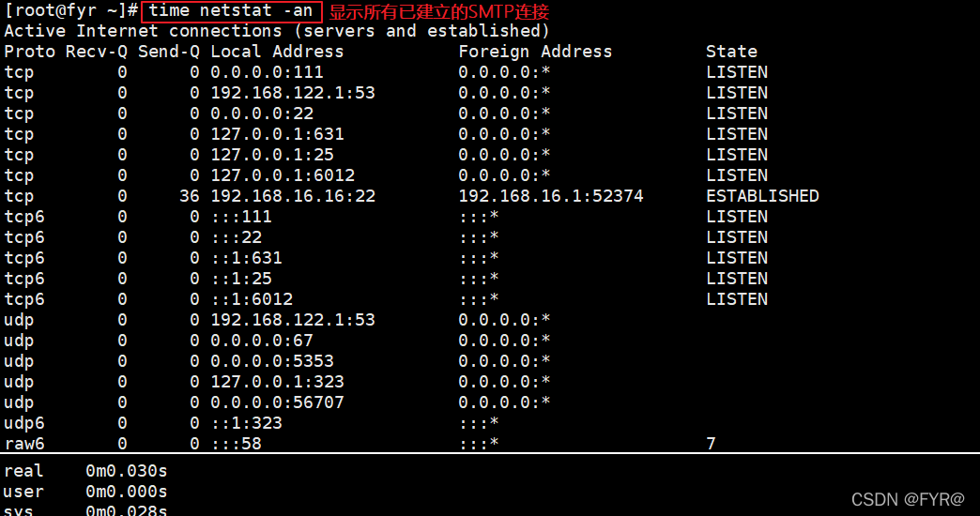The image size is (980, 516).
Task: Click local address '0.0.0.0:111'
Action: 267,72
